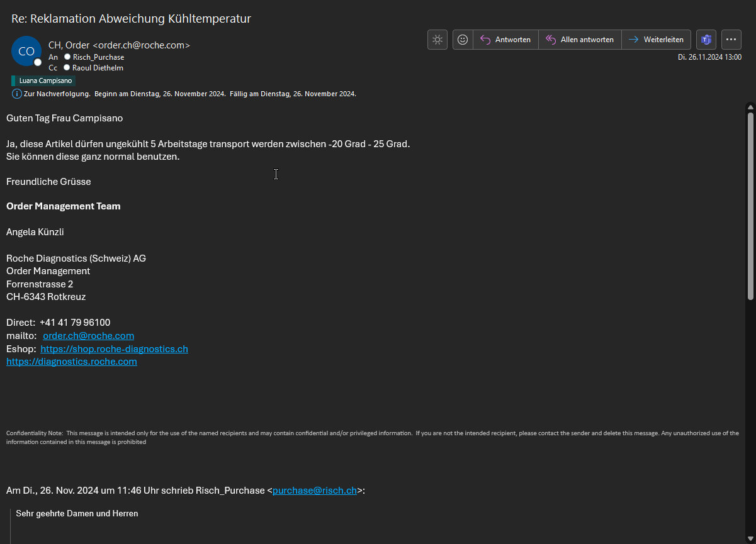Share the email to Teams icon
The width and height of the screenshot is (756, 544).
706,40
